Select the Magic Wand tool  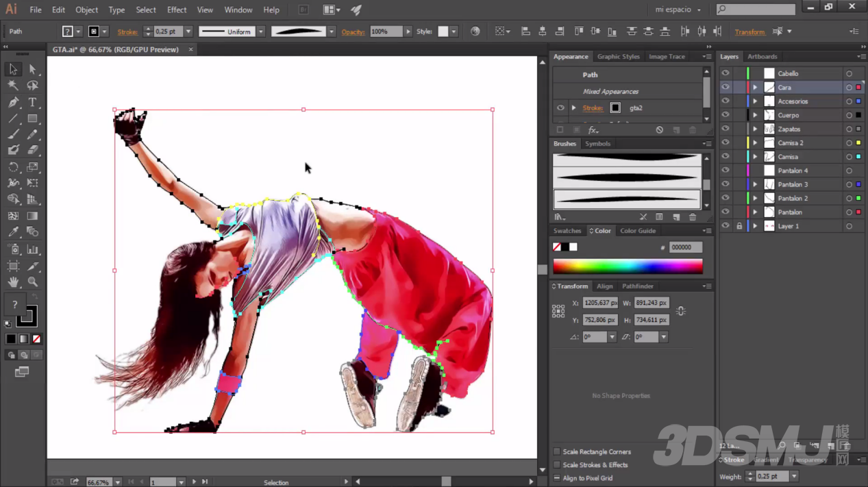pyautogui.click(x=13, y=86)
